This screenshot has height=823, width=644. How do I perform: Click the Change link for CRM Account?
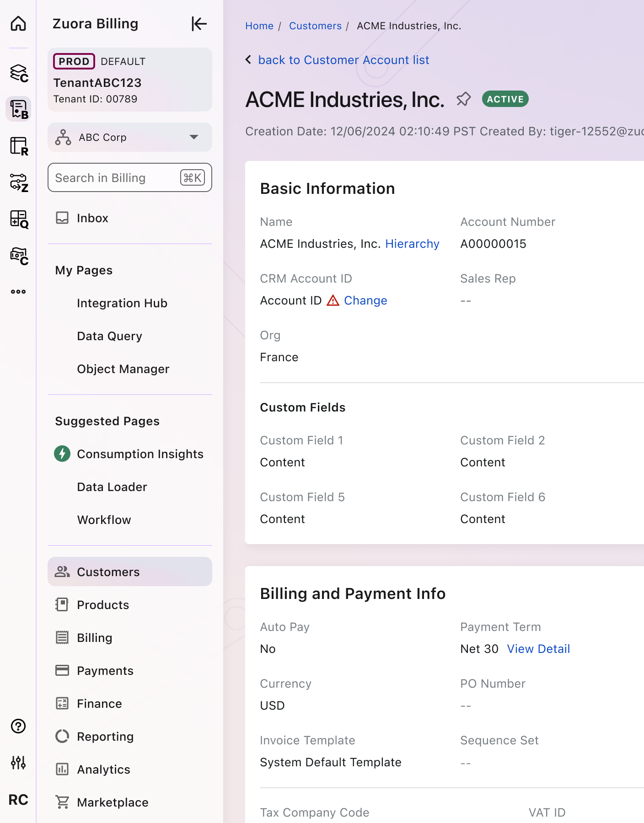click(x=365, y=300)
